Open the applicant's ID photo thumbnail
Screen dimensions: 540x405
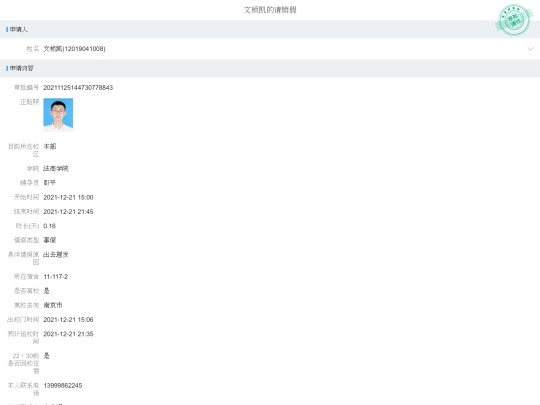click(58, 115)
